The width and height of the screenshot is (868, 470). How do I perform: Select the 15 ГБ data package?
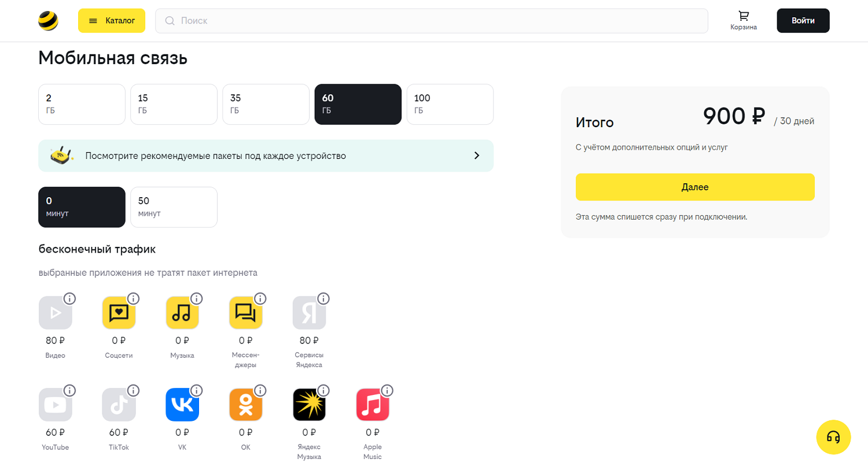pos(174,104)
